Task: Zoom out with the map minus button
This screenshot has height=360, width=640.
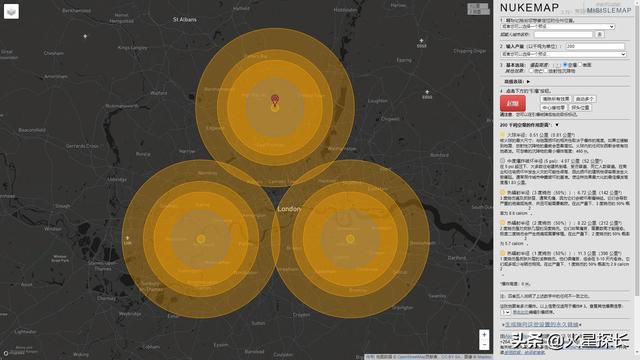Action: coord(484,345)
